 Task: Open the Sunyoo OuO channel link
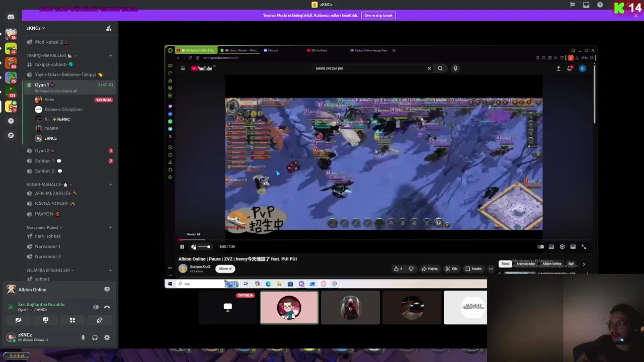(x=200, y=266)
